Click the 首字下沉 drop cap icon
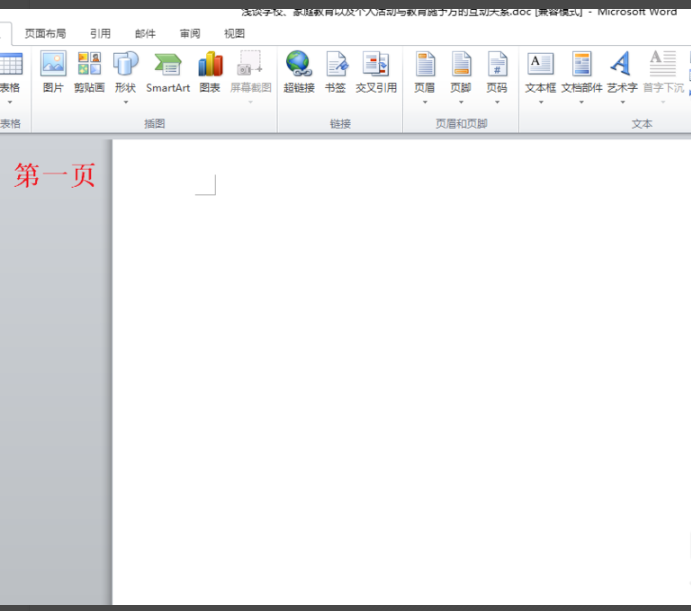This screenshot has width=691, height=611. click(663, 63)
